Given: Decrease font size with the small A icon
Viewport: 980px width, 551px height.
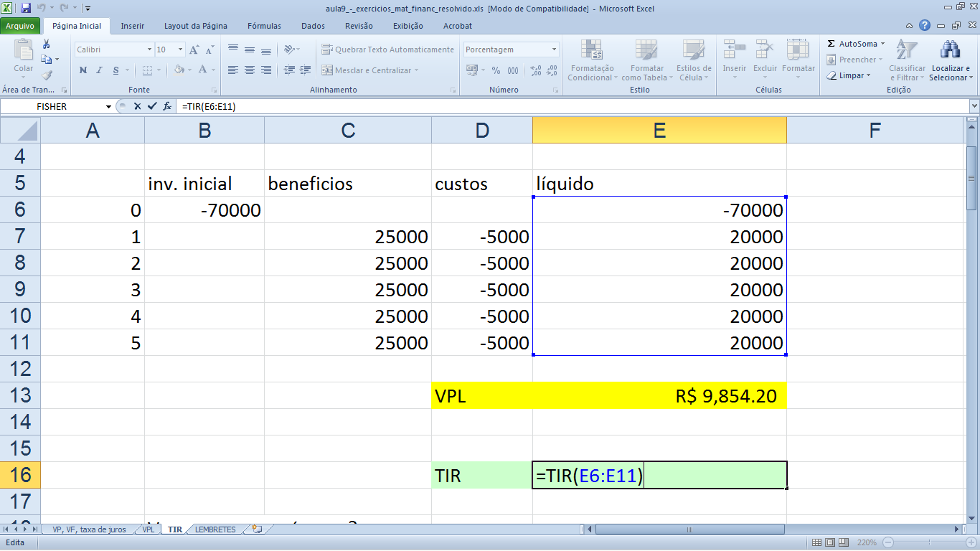Looking at the screenshot, I should [x=209, y=50].
